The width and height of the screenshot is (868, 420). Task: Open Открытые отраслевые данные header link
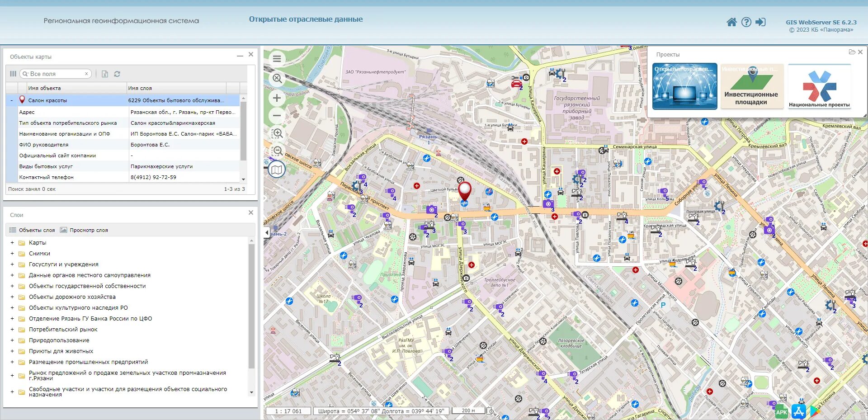pyautogui.click(x=306, y=19)
